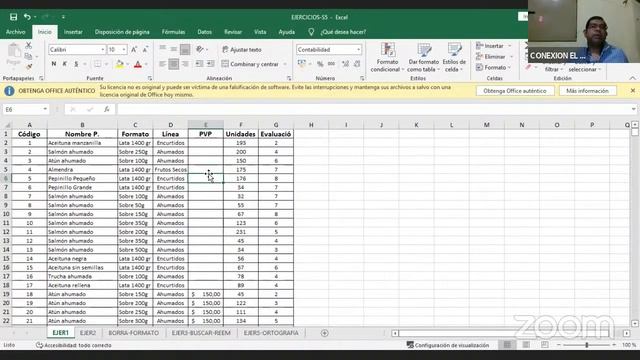This screenshot has width=640, height=360.
Task: Align cell content to the bottom
Action: (185, 49)
